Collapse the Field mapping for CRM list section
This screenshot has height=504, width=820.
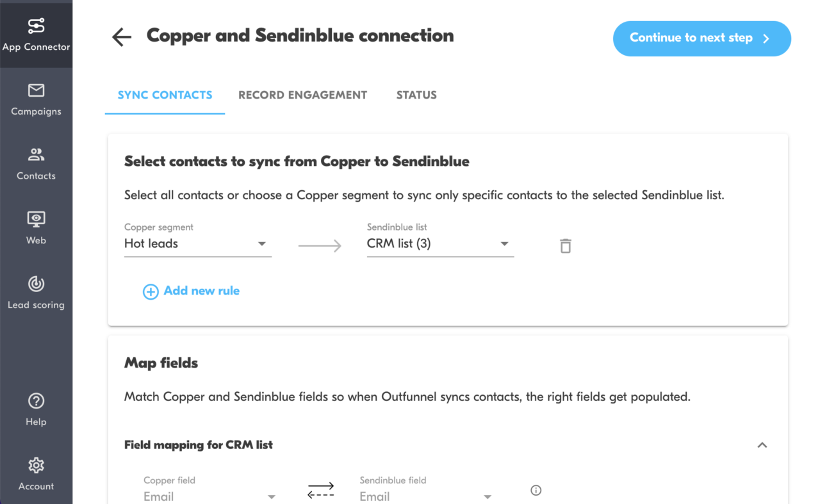coord(762,444)
